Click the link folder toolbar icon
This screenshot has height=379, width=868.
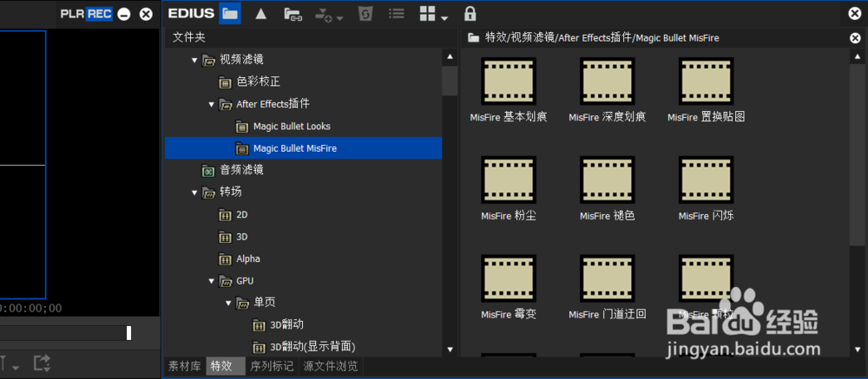(x=293, y=15)
